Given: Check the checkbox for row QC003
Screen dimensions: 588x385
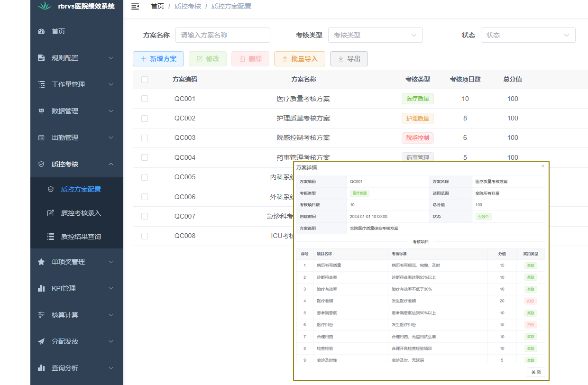Looking at the screenshot, I should pyautogui.click(x=145, y=137).
